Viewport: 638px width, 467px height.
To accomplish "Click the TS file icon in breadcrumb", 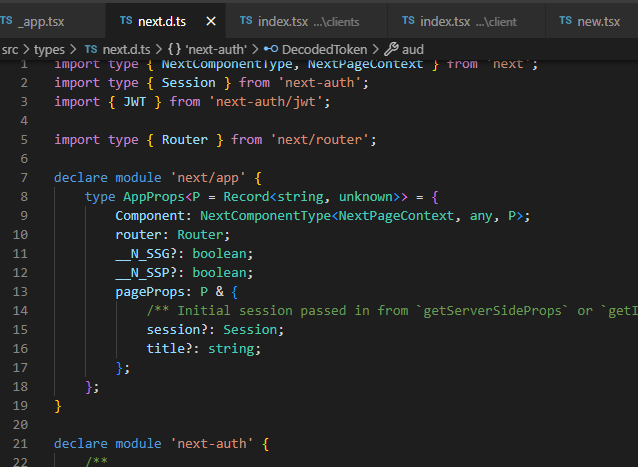I will tap(91, 49).
